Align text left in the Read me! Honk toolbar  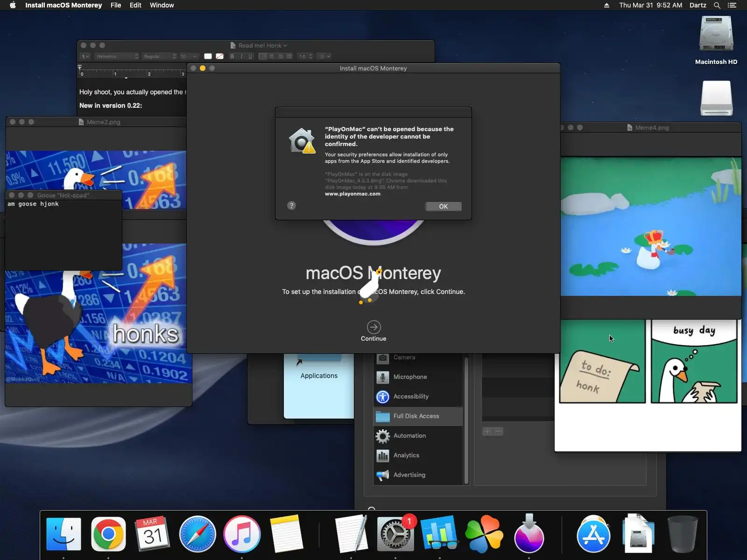click(262, 56)
